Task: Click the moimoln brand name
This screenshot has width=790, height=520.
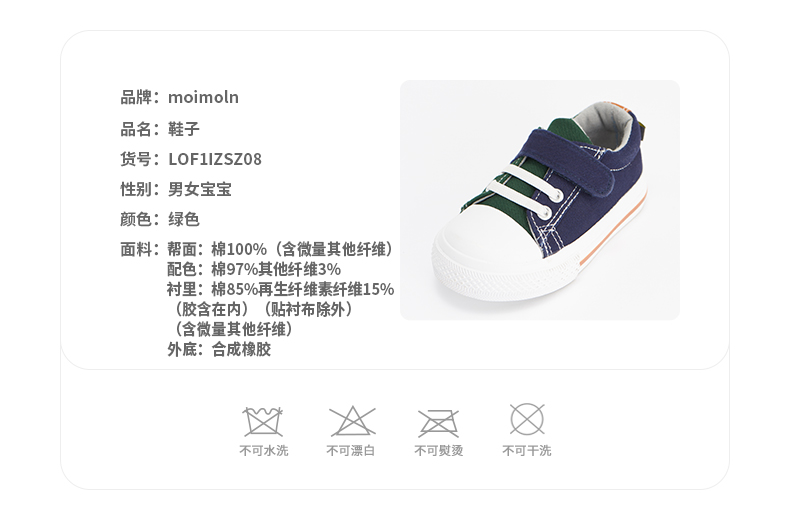Action: click(203, 97)
